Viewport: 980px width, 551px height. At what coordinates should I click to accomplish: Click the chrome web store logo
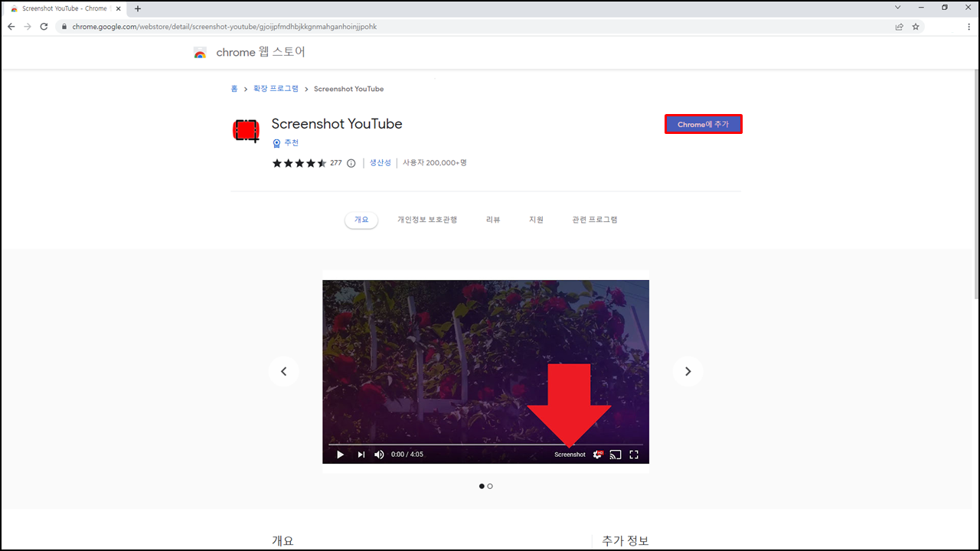click(200, 53)
